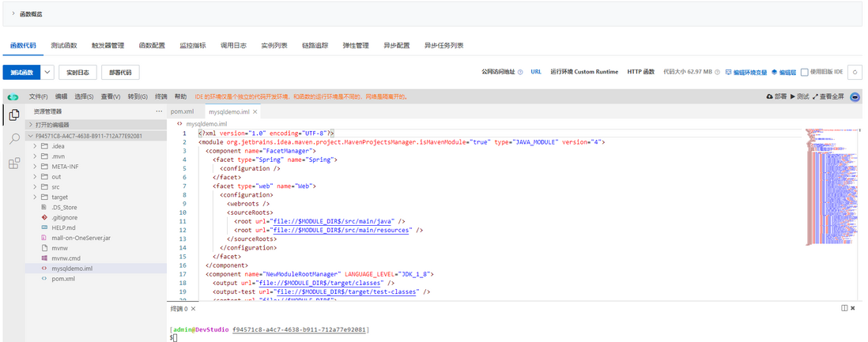Click the file icon of .gitignore

(44, 217)
